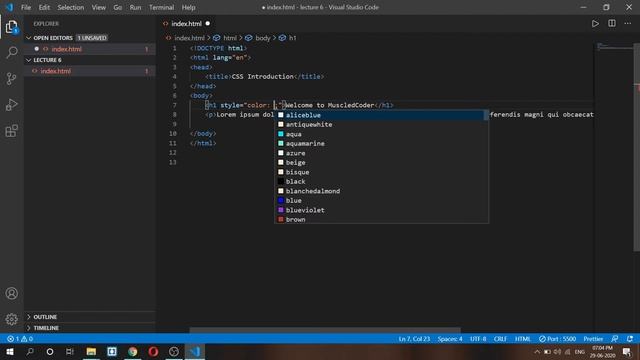Open Opera browser from the taskbar
This screenshot has width=640, height=360.
153,351
